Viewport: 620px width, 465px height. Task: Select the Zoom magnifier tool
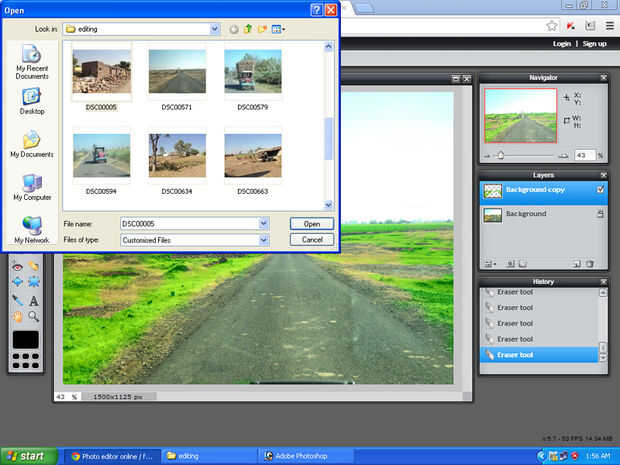pos(34,316)
